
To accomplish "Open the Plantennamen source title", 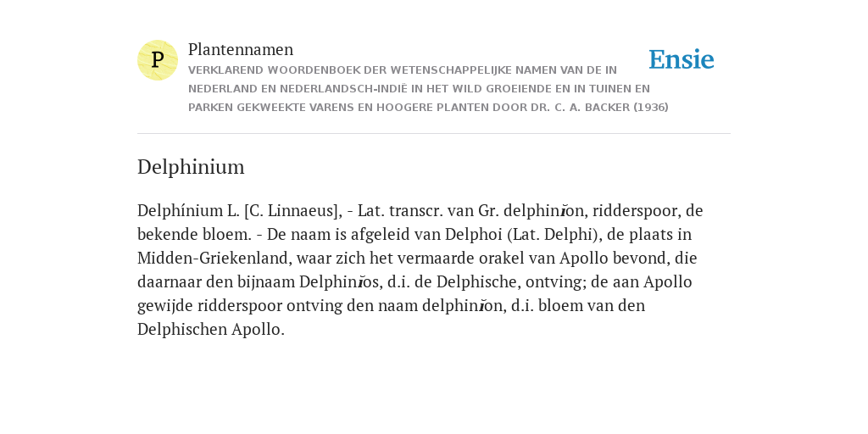I will pos(241,49).
